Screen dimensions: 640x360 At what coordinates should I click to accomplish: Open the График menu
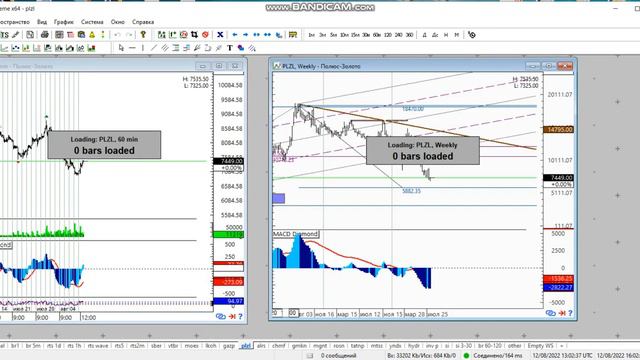click(x=64, y=22)
